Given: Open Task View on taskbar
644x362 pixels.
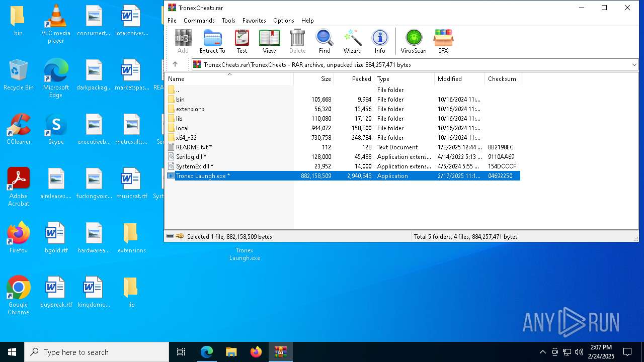Looking at the screenshot, I should (181, 352).
